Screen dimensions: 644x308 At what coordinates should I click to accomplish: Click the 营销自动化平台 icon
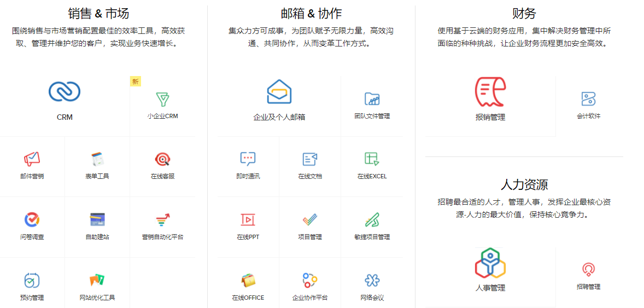coord(162,220)
